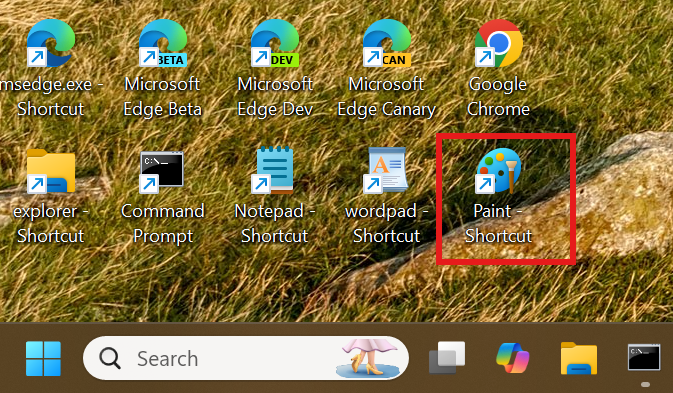Viewport: 673px width, 393px height.
Task: Select the wordpad Shortcut desktop icon
Action: coord(385,170)
